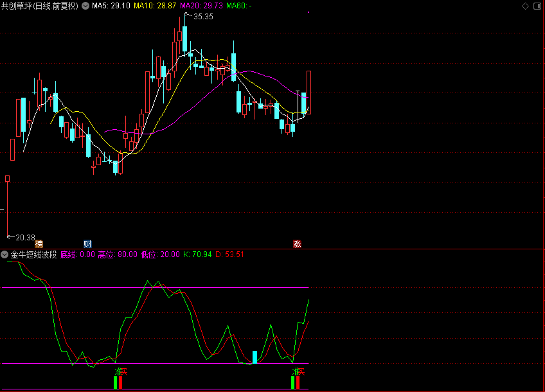This screenshot has height=392, width=545.
Task: Click the MA60 label
Action: click(x=239, y=6)
